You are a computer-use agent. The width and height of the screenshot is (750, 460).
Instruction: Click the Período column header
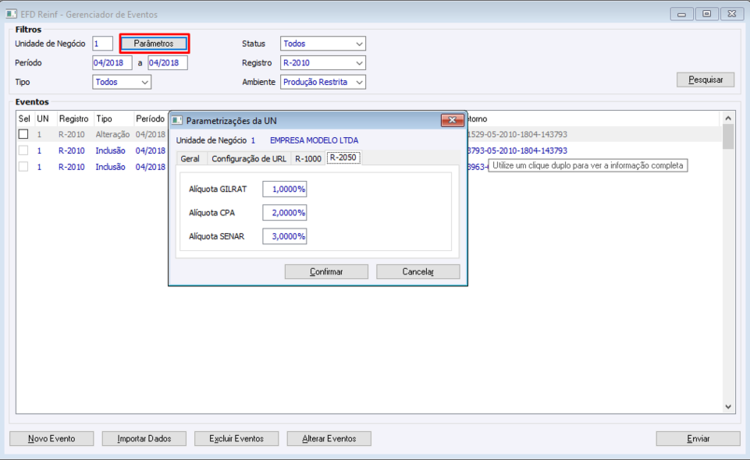150,119
